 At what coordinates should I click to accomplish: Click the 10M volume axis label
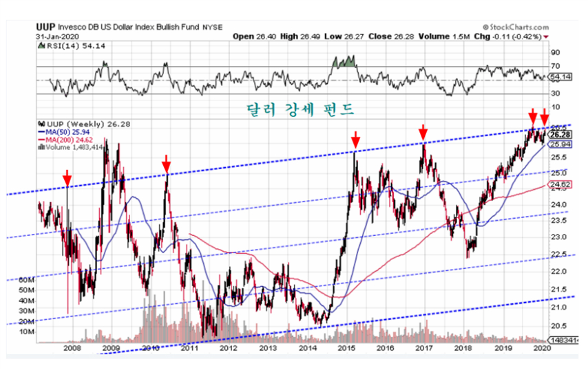pyautogui.click(x=26, y=331)
